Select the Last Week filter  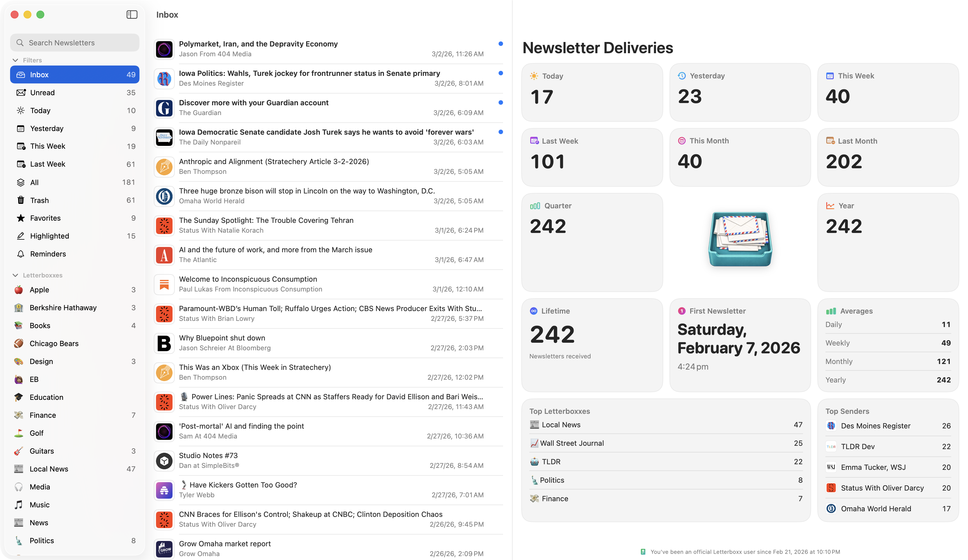75,164
